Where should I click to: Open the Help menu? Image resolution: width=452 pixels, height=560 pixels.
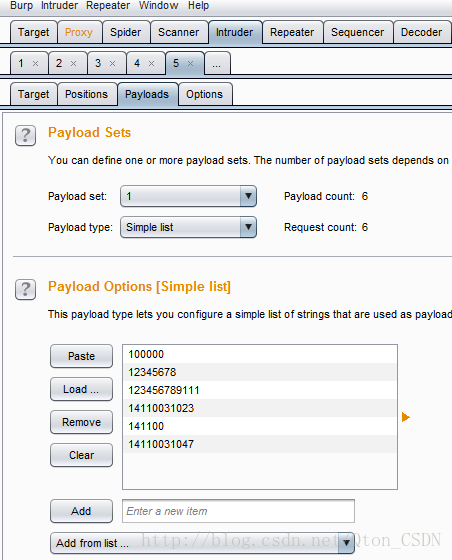pyautogui.click(x=199, y=5)
